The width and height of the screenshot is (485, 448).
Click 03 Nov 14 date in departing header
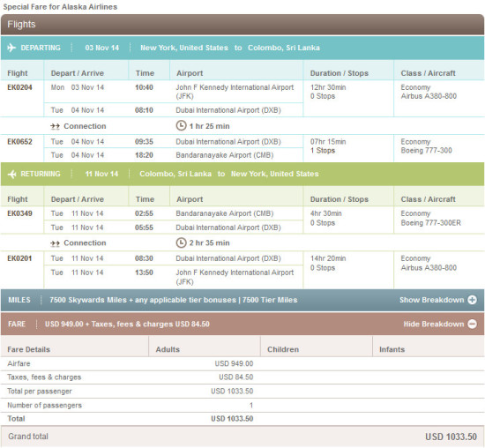(102, 48)
